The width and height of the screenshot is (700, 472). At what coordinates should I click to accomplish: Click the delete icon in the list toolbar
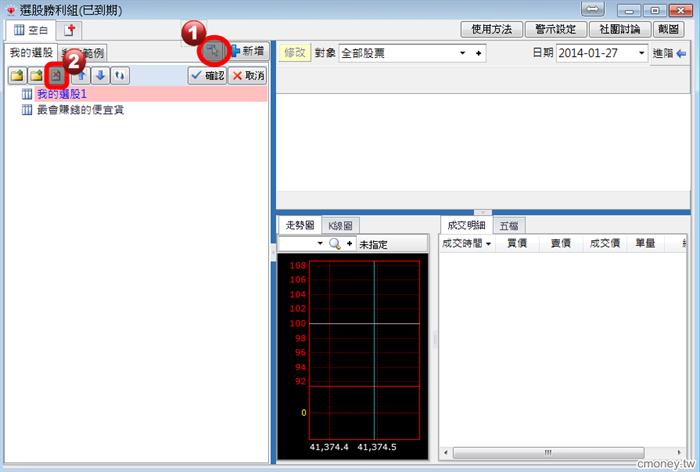click(x=57, y=75)
